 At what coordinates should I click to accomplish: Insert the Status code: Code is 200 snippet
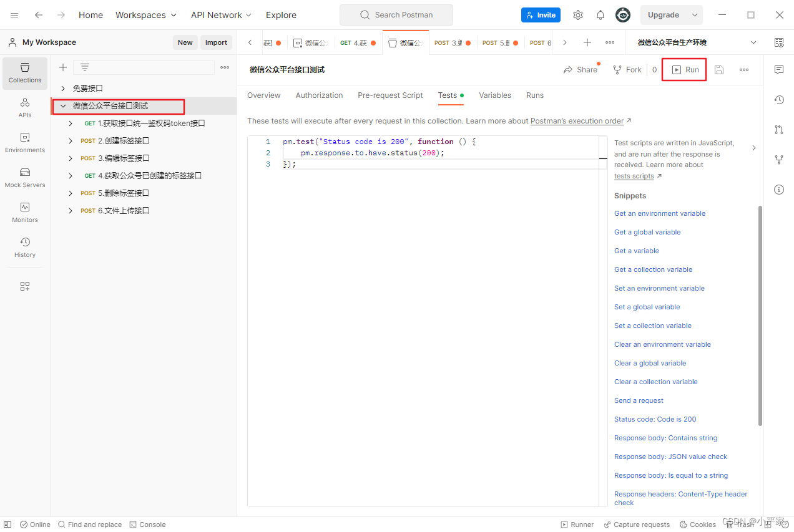point(655,418)
